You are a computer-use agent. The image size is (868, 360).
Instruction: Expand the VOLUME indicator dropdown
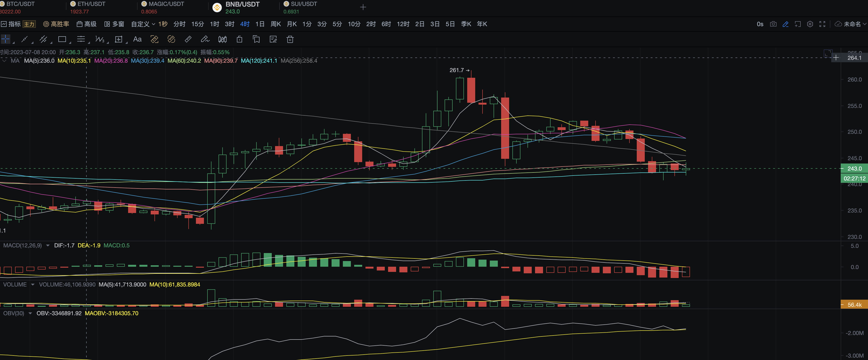(33, 285)
